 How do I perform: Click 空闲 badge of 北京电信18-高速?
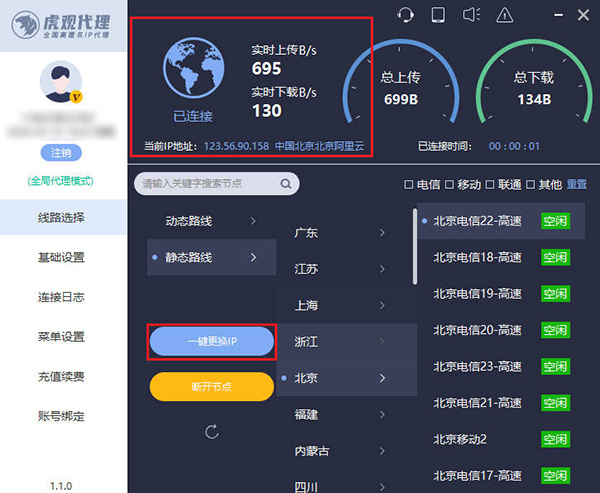coord(555,257)
